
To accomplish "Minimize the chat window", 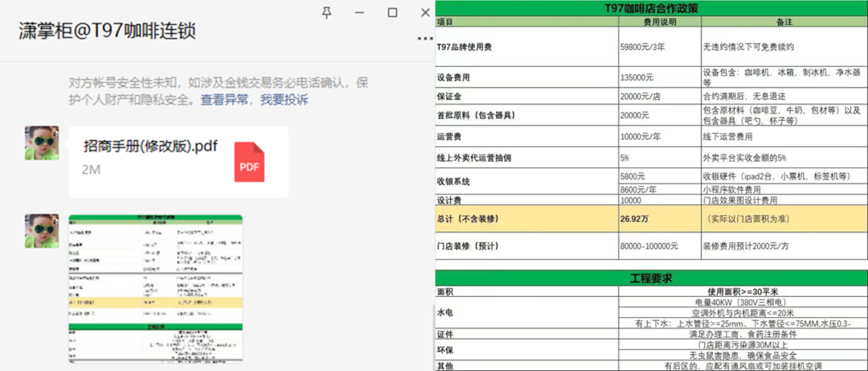I will (359, 12).
